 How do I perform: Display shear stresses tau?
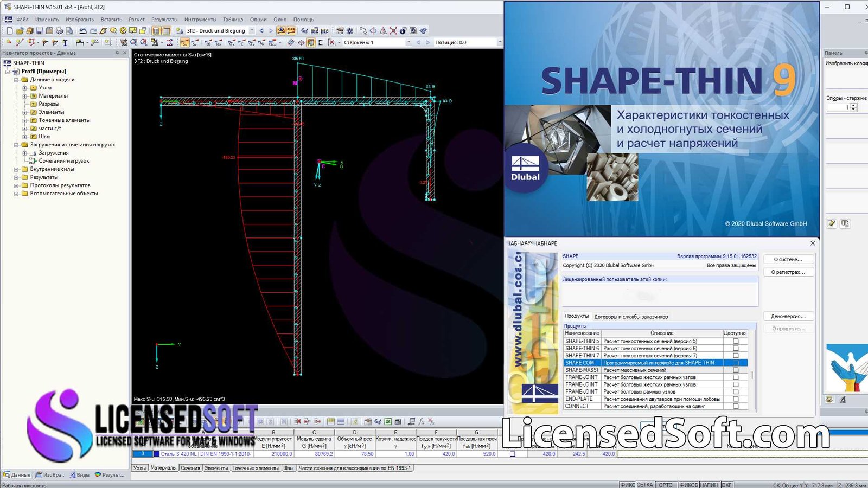pyautogui.click(x=242, y=42)
